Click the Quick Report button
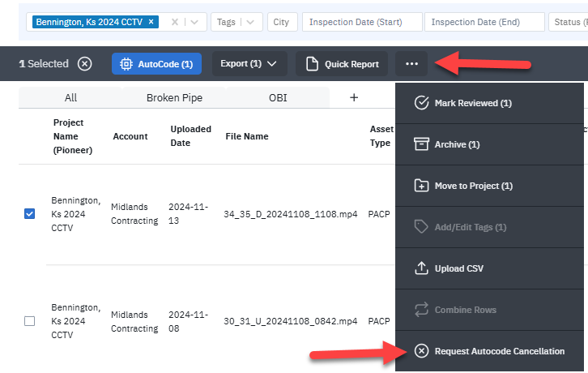The height and width of the screenshot is (373, 588). [x=342, y=64]
